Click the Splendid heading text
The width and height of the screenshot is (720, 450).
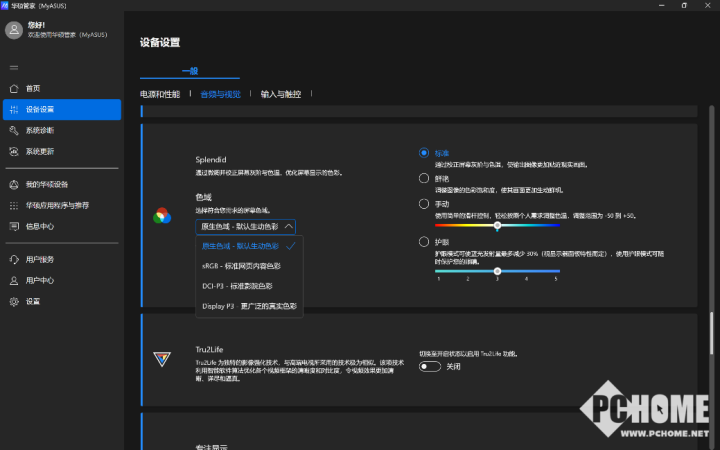[x=211, y=160]
